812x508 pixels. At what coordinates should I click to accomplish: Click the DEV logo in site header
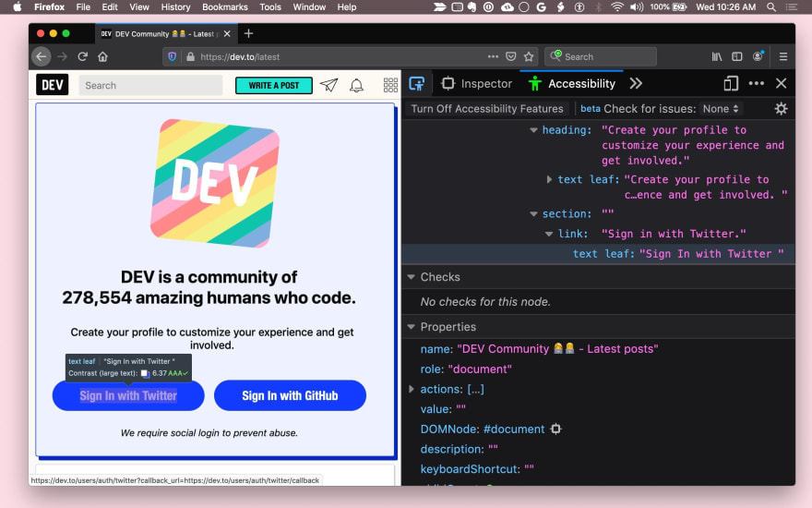click(53, 86)
